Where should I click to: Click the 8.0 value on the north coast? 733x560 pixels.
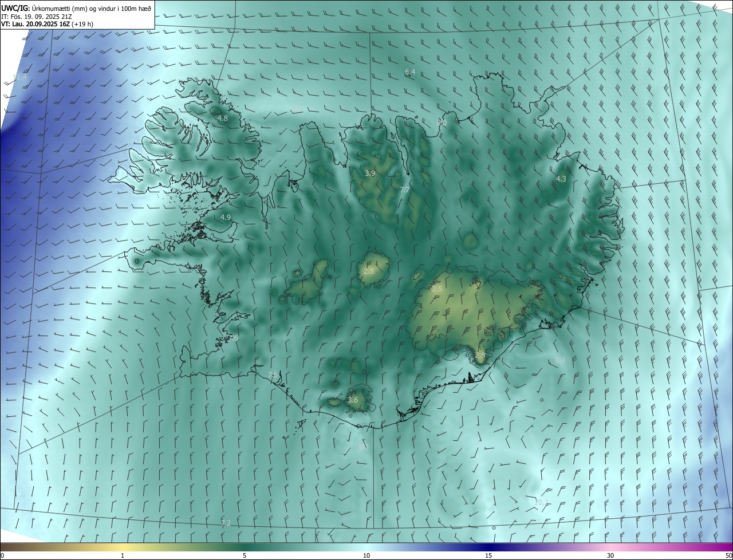click(442, 123)
